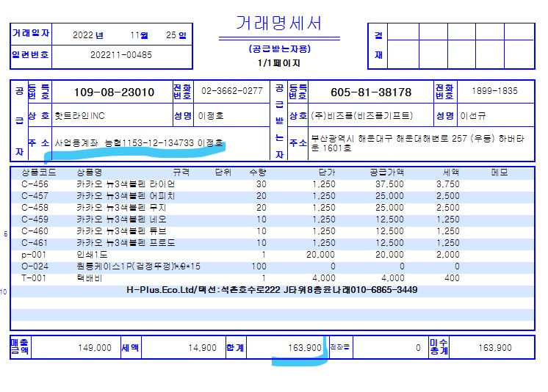Click the 매출금액 total 149,000
Screen dimensions: 548x392
pos(95,348)
